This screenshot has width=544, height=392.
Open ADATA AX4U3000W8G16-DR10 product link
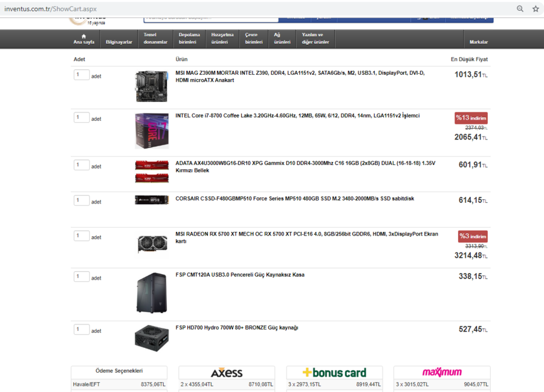(x=305, y=167)
